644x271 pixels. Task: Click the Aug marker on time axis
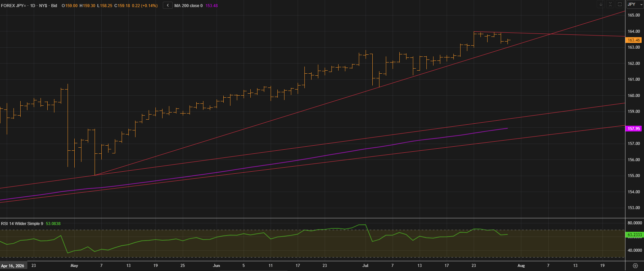[x=521, y=266]
